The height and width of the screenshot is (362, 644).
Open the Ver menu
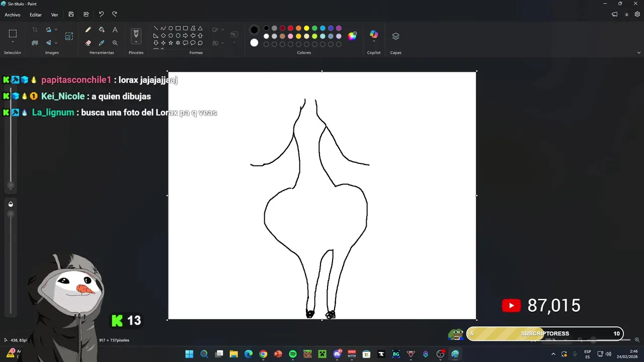tap(54, 15)
